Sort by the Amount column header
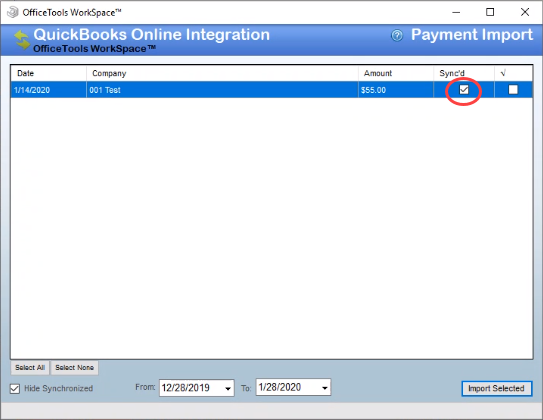Viewport: 543px width, 420px height. pos(396,73)
